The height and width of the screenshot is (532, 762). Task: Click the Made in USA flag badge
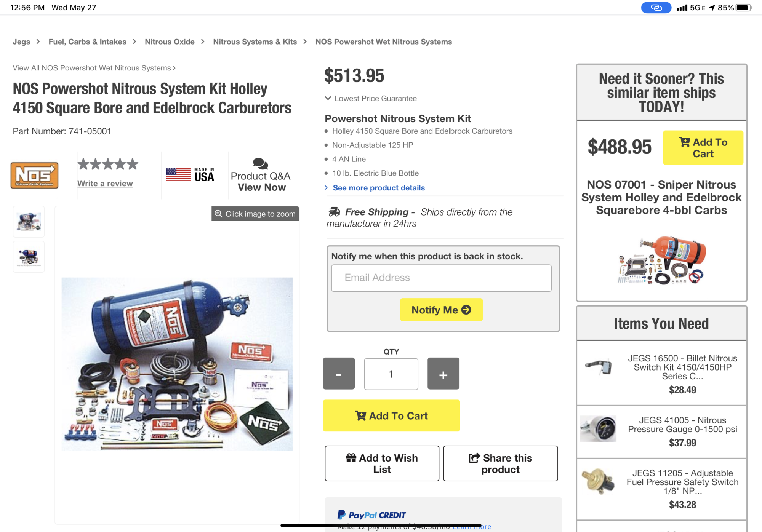190,175
